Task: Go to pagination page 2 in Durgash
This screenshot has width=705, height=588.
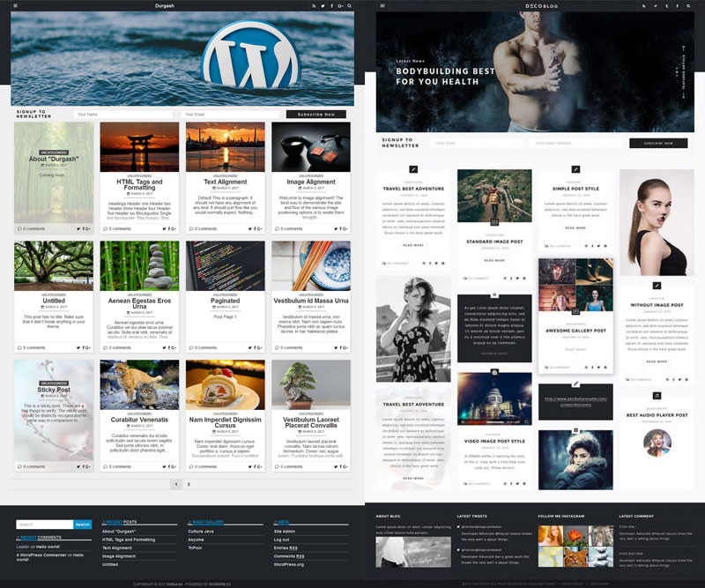Action: click(189, 485)
